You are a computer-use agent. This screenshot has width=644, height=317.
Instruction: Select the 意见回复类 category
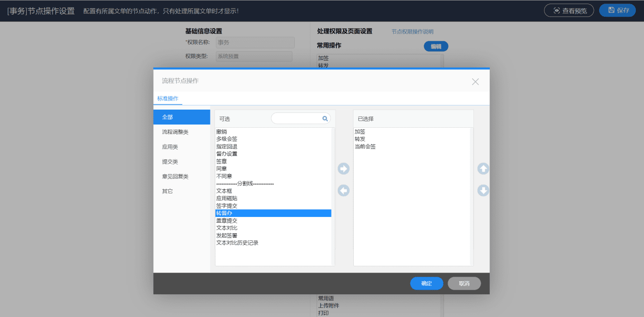(x=182, y=177)
